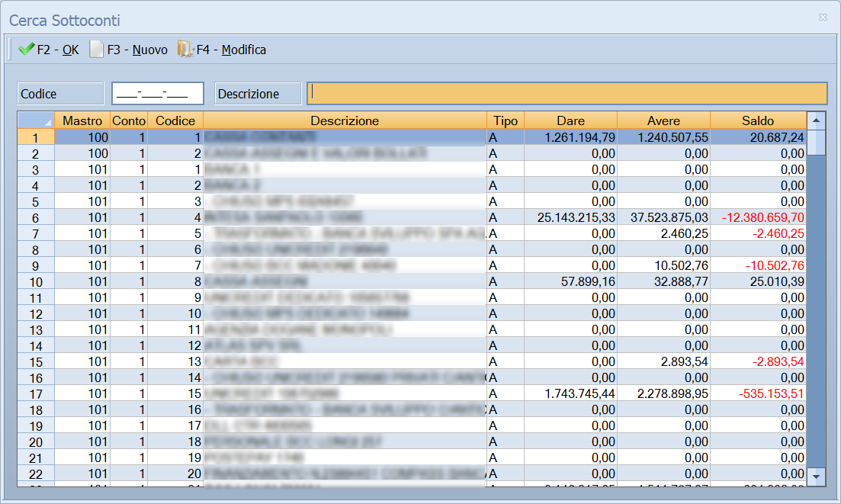The width and height of the screenshot is (841, 504).
Task: Select row header number 6
Action: (36, 217)
